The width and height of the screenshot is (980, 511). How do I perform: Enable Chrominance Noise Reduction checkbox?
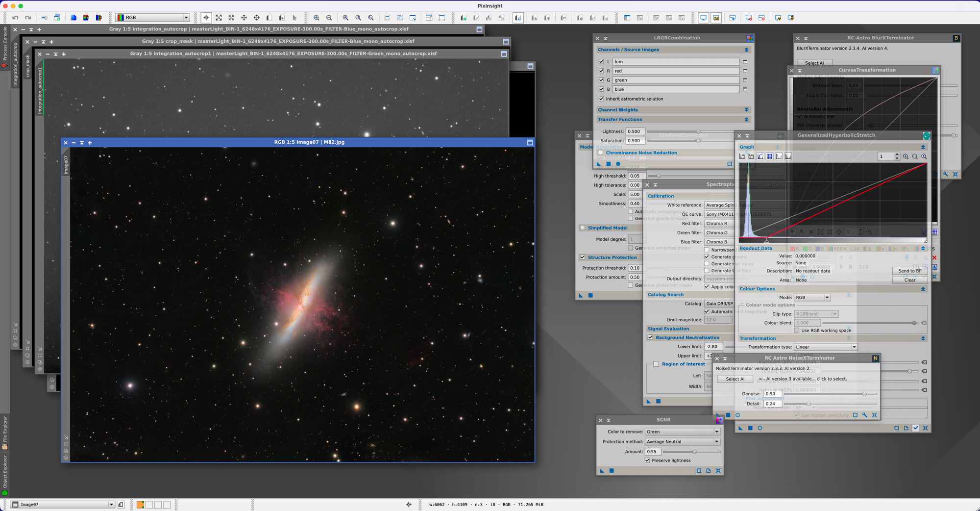tap(601, 153)
